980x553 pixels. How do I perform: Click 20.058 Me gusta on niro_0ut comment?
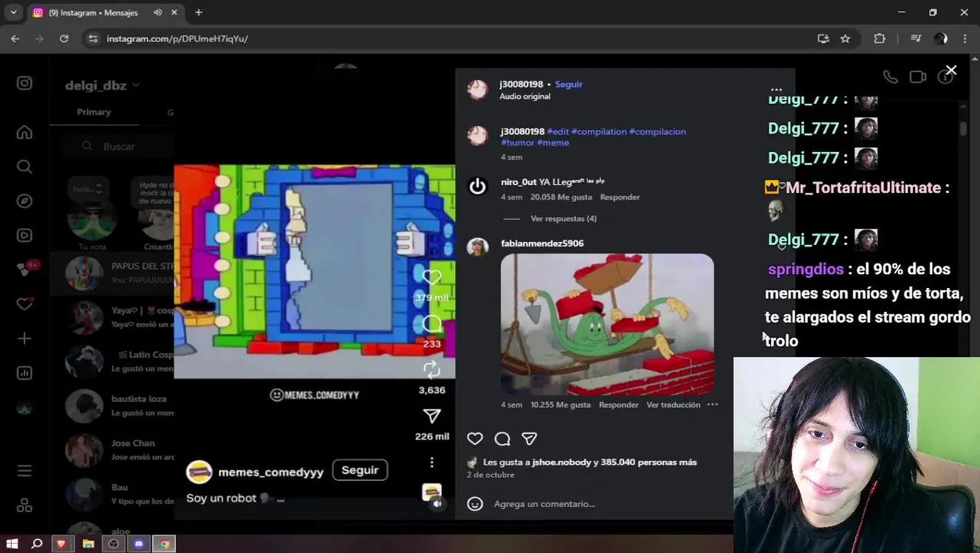(x=562, y=197)
